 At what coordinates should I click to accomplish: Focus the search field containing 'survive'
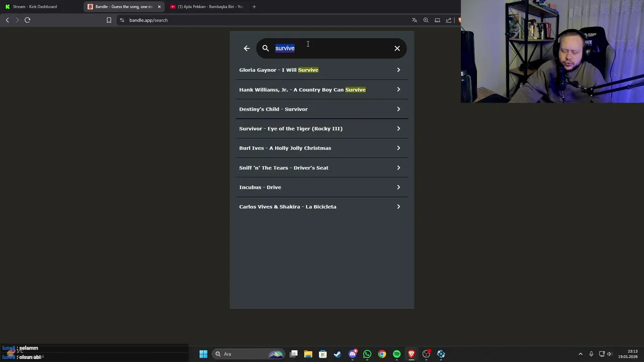[332, 48]
